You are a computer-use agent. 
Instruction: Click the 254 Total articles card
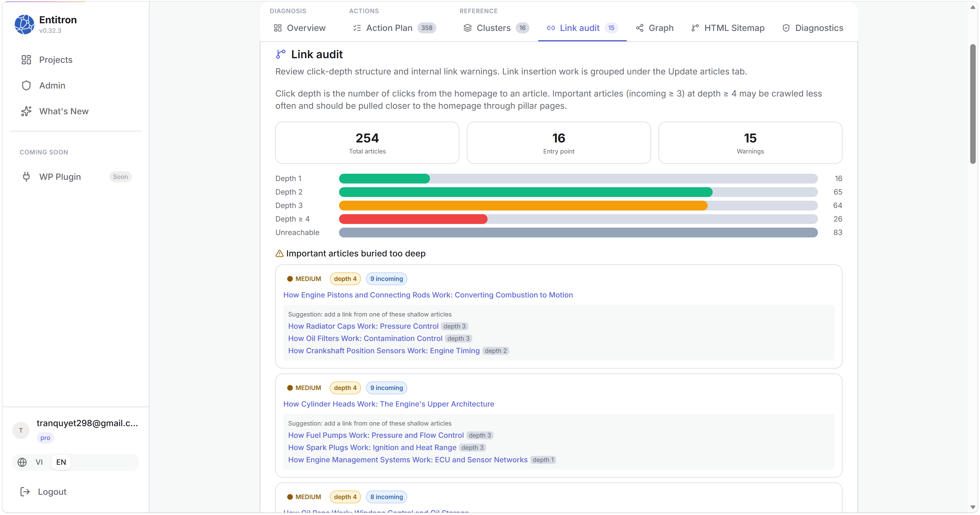point(367,143)
